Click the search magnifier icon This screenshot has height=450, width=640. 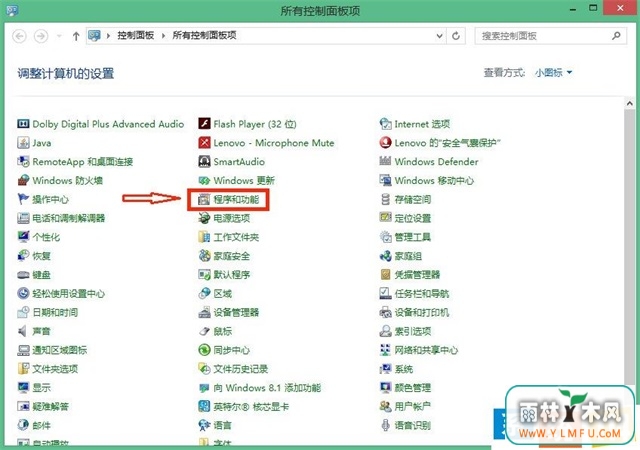[x=616, y=36]
